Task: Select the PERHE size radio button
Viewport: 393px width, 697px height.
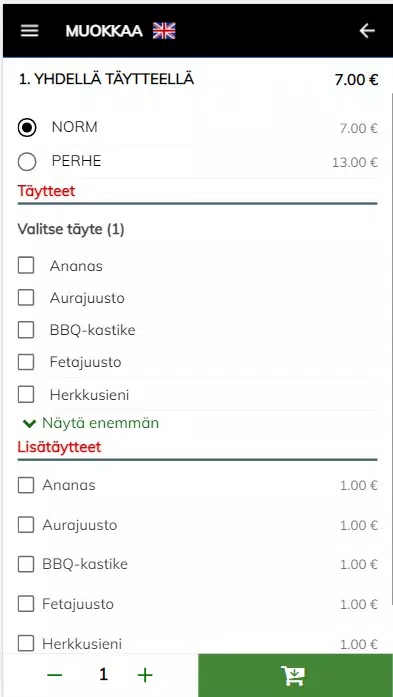Action: point(27,162)
